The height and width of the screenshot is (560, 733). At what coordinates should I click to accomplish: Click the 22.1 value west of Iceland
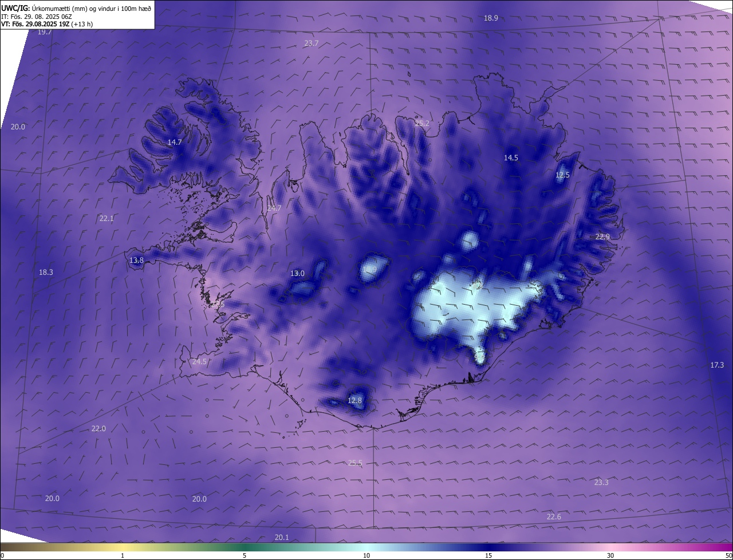(107, 218)
